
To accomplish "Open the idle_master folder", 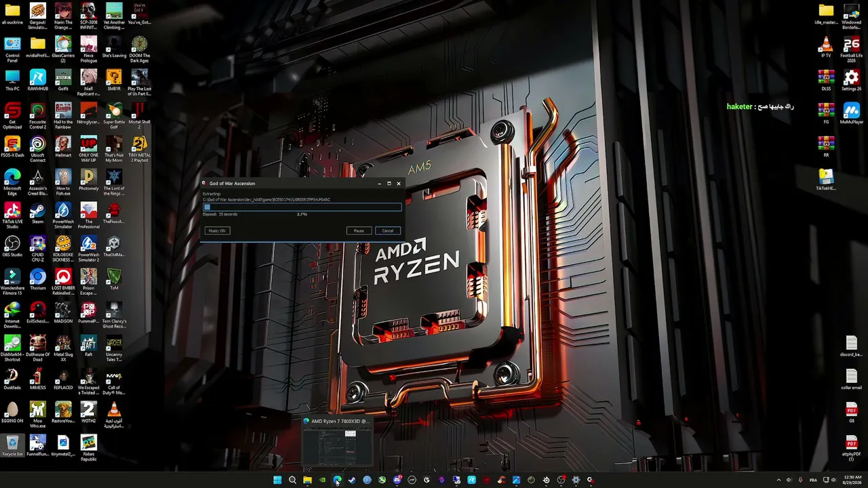I will click(x=826, y=14).
